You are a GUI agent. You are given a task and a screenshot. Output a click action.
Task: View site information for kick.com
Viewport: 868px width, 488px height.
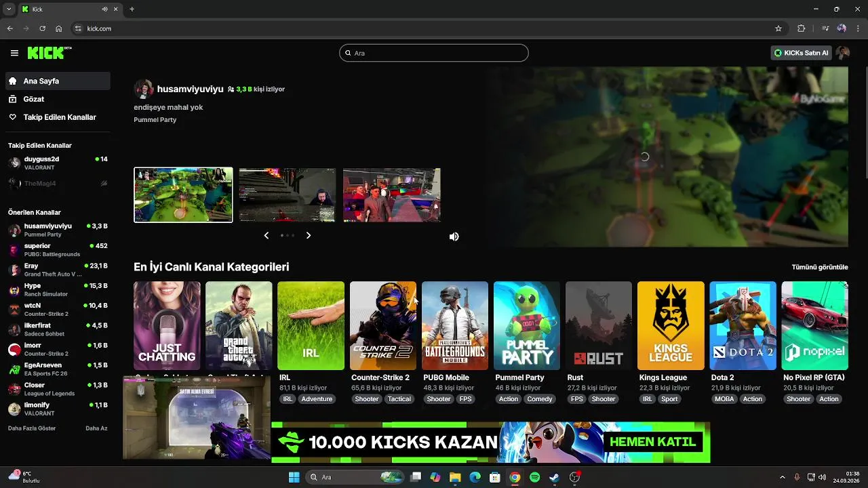pos(78,28)
